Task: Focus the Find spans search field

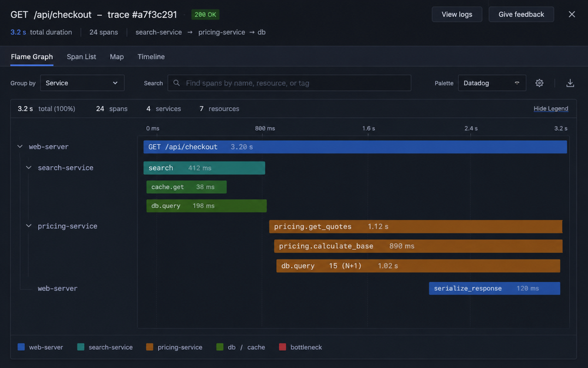Action: [289, 83]
